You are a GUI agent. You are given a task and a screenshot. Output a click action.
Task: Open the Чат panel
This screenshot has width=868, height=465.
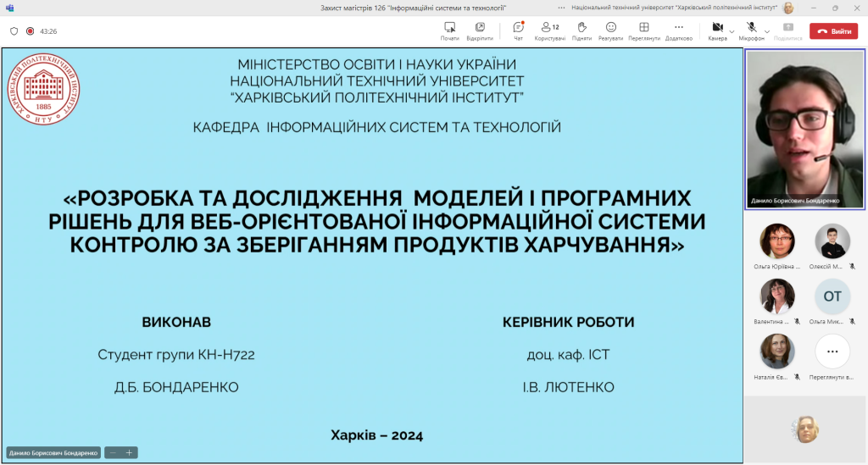(518, 31)
